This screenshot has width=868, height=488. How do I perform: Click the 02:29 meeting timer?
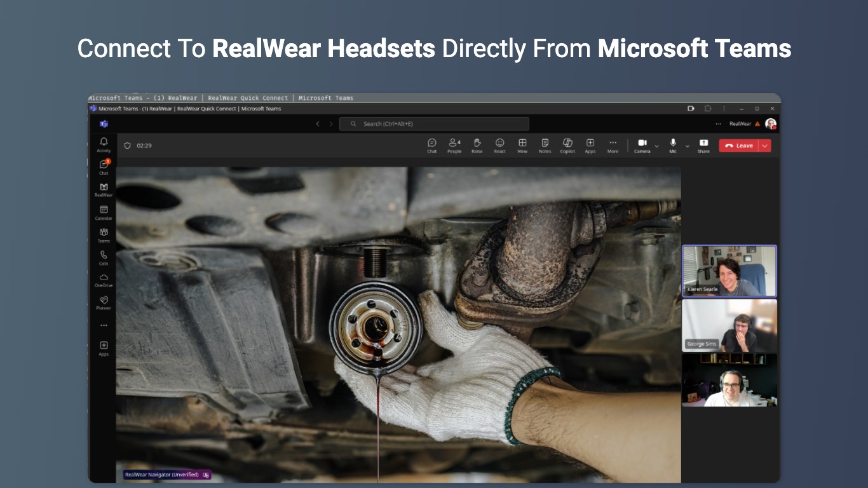click(144, 146)
